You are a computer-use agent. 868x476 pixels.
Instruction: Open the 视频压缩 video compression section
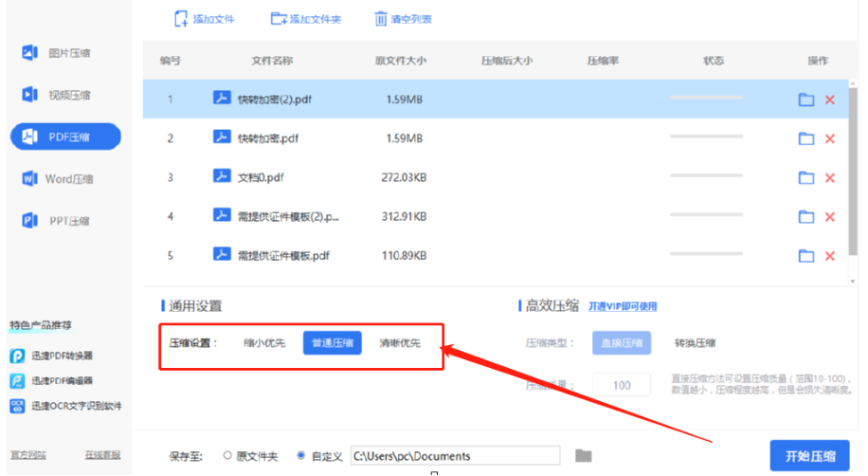(57, 95)
